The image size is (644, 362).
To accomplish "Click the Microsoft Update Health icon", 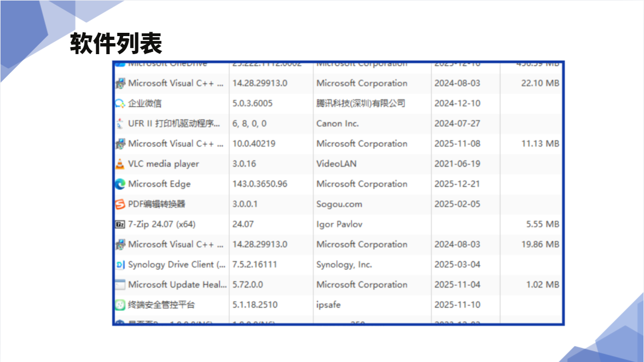I will [x=120, y=285].
